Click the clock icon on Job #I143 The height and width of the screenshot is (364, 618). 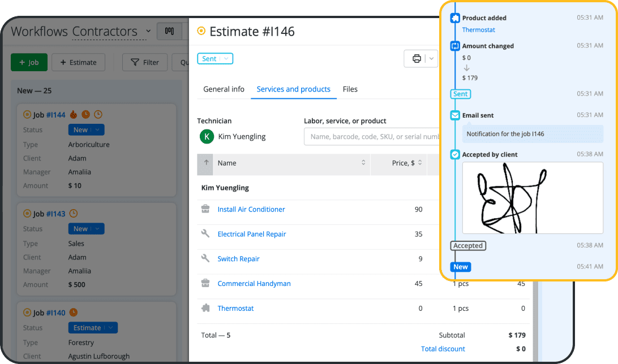click(x=74, y=214)
